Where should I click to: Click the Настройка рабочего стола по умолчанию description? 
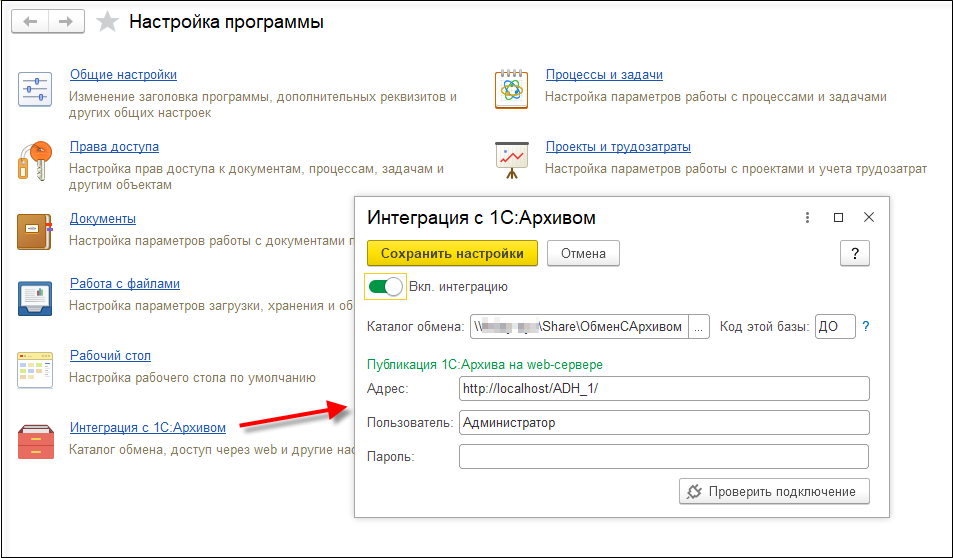tap(192, 377)
